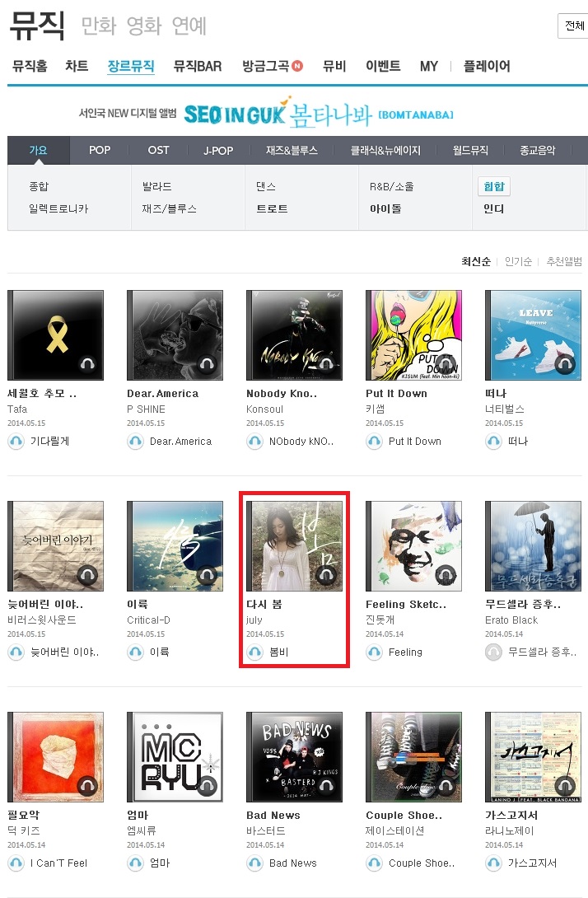Image resolution: width=588 pixels, height=898 pixels.
Task: Click headphone overlay on MC RYU cover
Action: 207,785
